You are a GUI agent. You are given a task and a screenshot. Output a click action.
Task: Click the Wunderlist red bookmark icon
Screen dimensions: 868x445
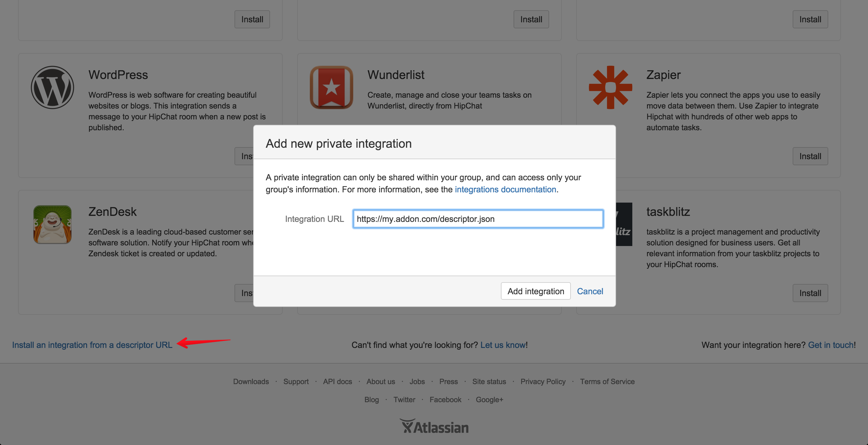pyautogui.click(x=331, y=88)
